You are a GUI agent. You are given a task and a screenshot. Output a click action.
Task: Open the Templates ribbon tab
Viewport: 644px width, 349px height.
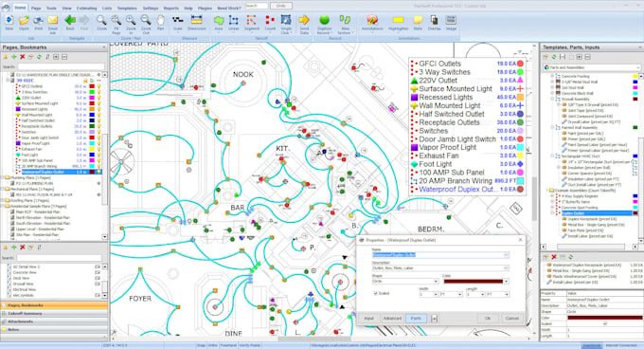[127, 8]
